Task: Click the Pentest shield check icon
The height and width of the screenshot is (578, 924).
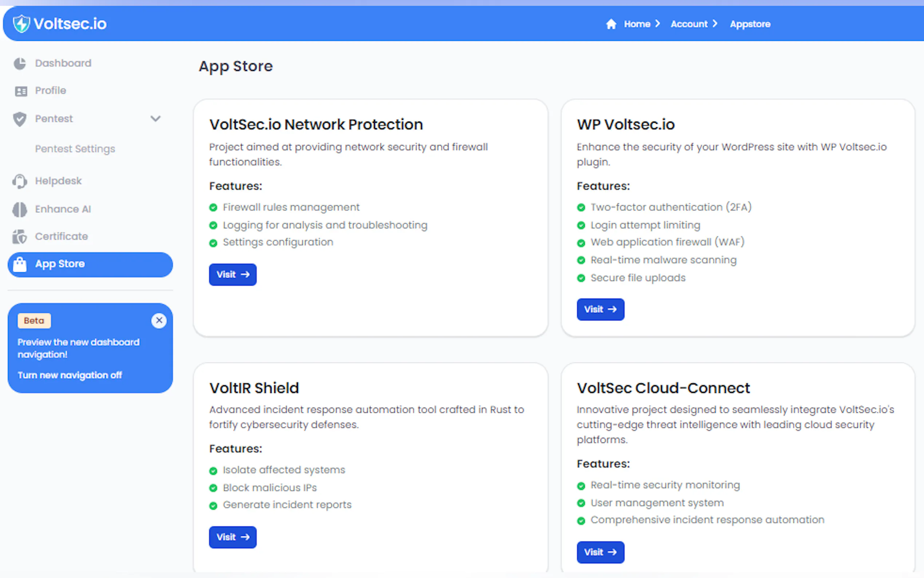Action: click(x=20, y=119)
